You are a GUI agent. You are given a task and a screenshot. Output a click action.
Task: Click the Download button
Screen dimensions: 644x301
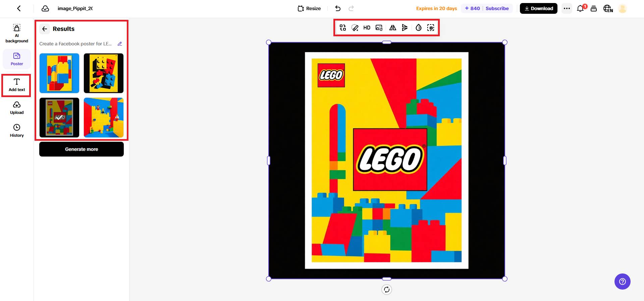click(539, 8)
